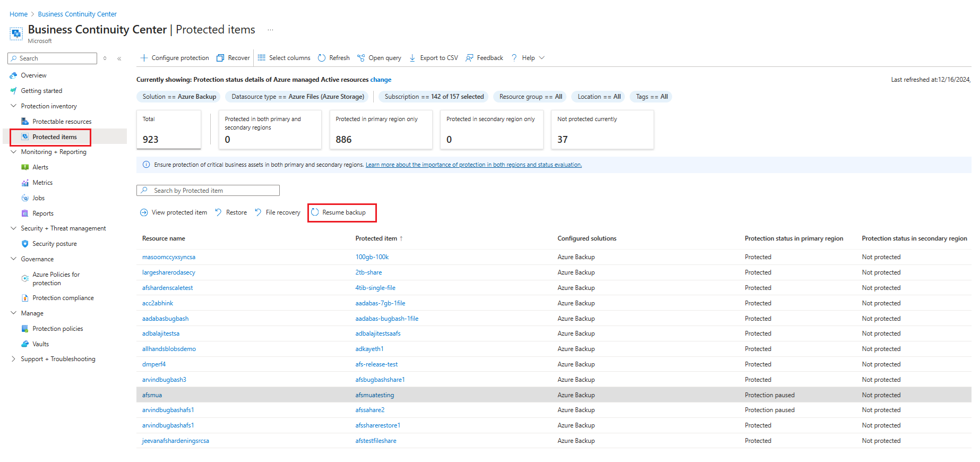Click the Metrics chart icon
The width and height of the screenshot is (980, 462).
25,183
